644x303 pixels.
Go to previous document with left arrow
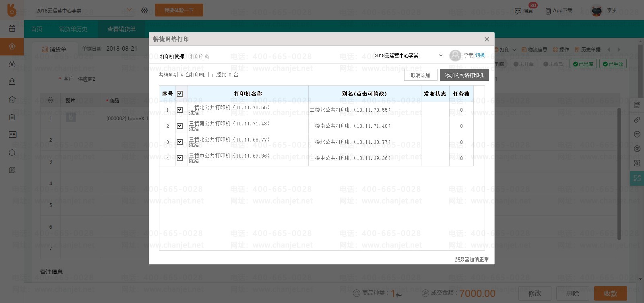[x=609, y=49]
